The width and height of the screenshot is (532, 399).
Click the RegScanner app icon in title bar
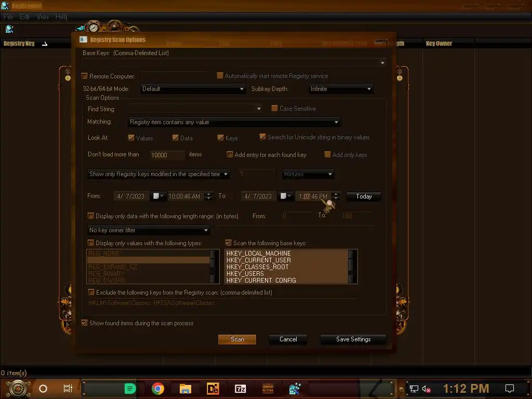pos(5,5)
